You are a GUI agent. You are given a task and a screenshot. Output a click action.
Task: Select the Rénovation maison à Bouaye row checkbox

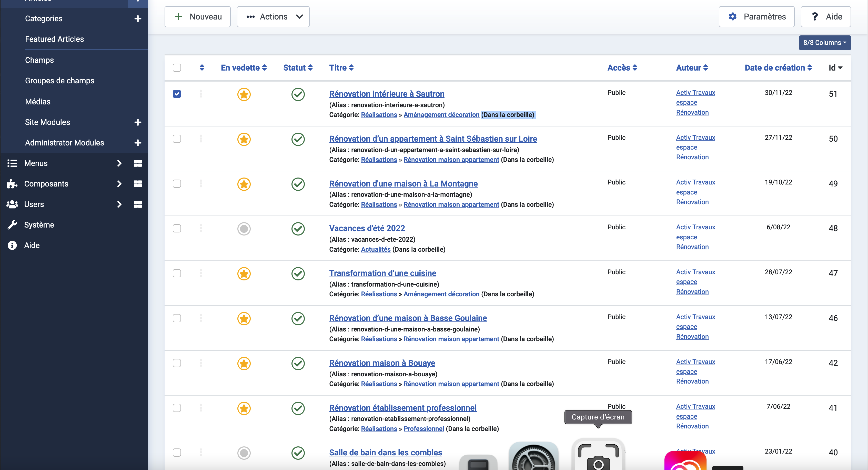coord(177,363)
